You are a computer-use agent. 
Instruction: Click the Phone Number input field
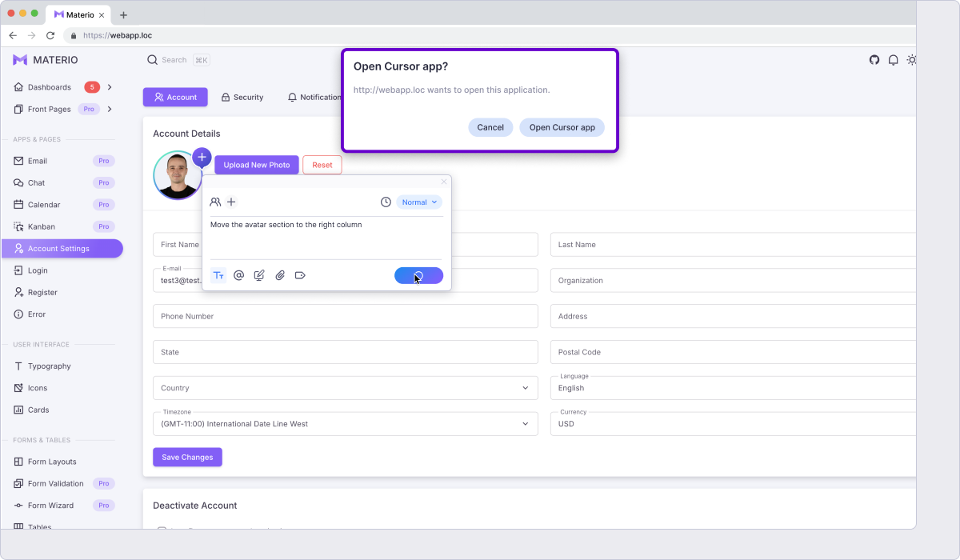(x=345, y=316)
